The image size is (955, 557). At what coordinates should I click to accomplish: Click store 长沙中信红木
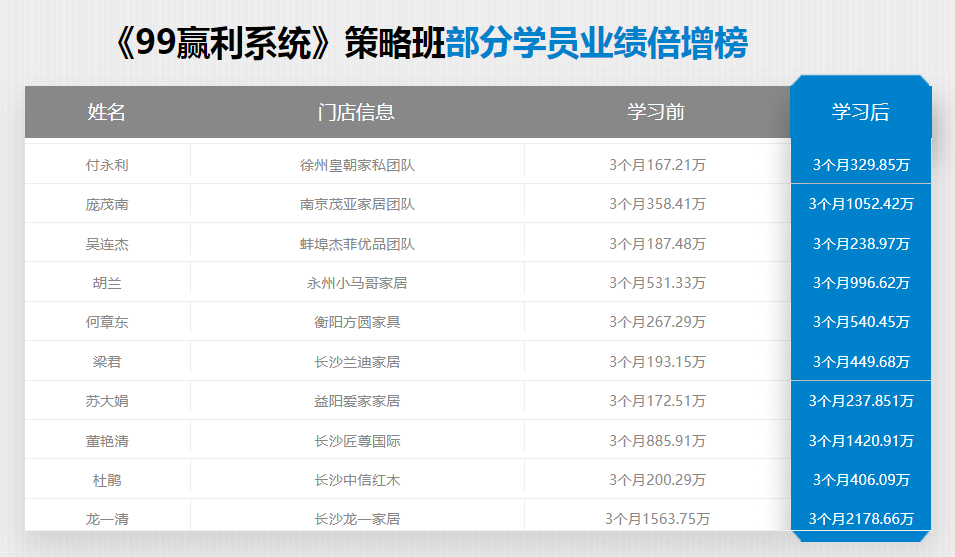[357, 480]
